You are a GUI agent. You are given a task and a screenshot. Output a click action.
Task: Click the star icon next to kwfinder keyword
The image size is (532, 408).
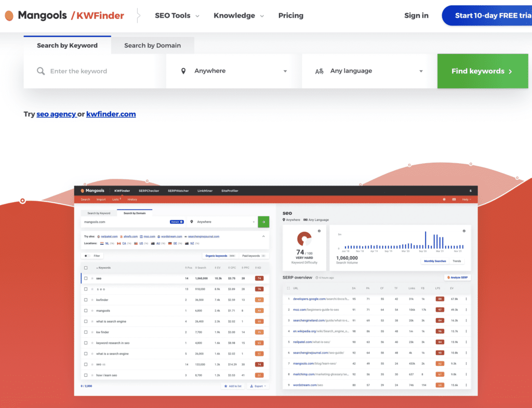[92, 300]
